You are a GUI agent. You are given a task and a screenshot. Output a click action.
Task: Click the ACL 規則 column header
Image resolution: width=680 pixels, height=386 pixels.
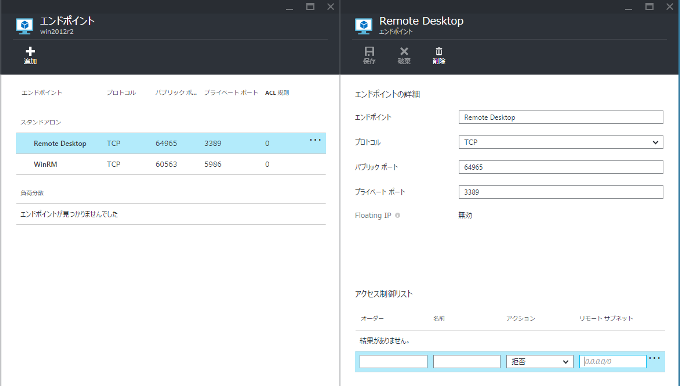point(277,93)
